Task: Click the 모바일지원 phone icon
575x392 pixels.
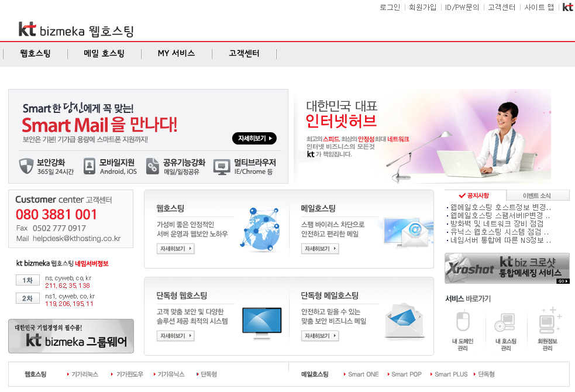Action: pos(89,166)
